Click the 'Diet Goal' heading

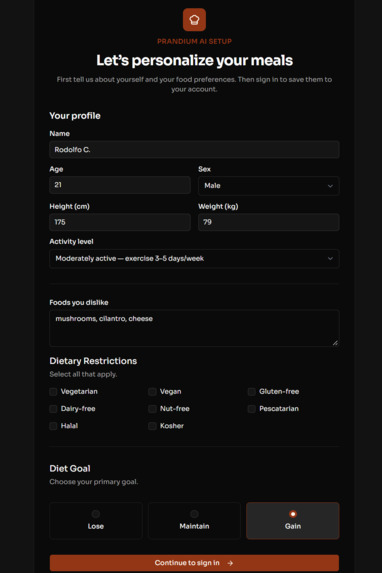[x=70, y=468]
